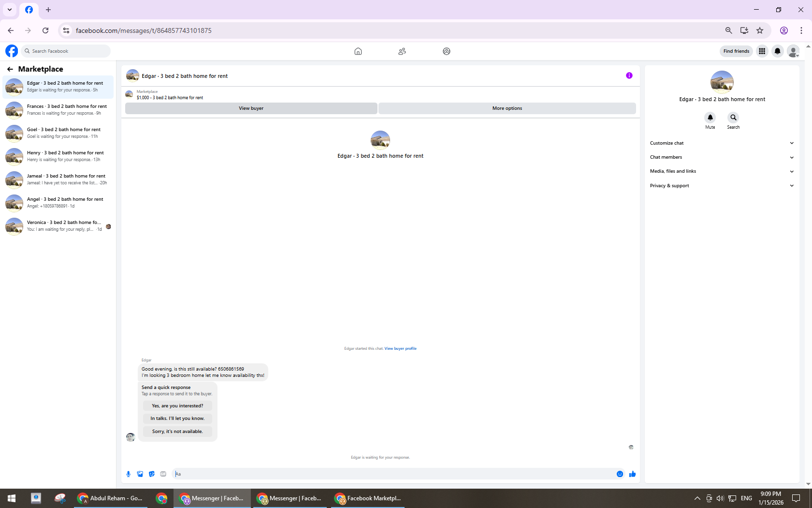Screen dimensions: 812x508
Task: Open the account profile avatar menu
Action: point(793,51)
